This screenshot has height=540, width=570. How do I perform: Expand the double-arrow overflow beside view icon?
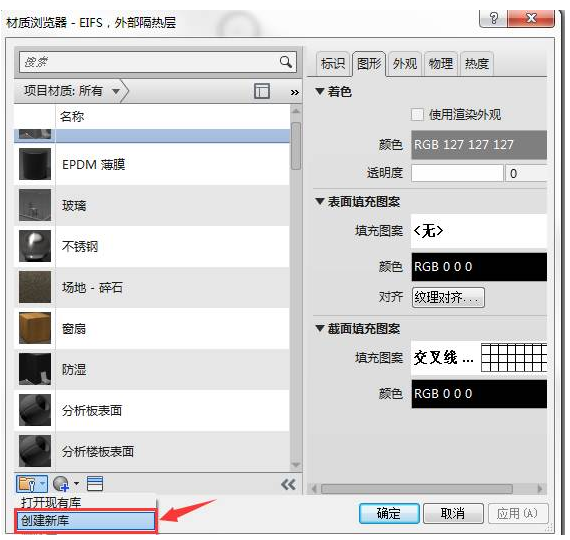(x=294, y=92)
